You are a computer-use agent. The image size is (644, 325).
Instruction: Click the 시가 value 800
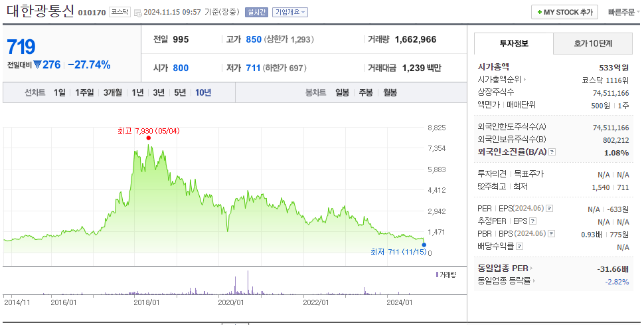tap(181, 68)
